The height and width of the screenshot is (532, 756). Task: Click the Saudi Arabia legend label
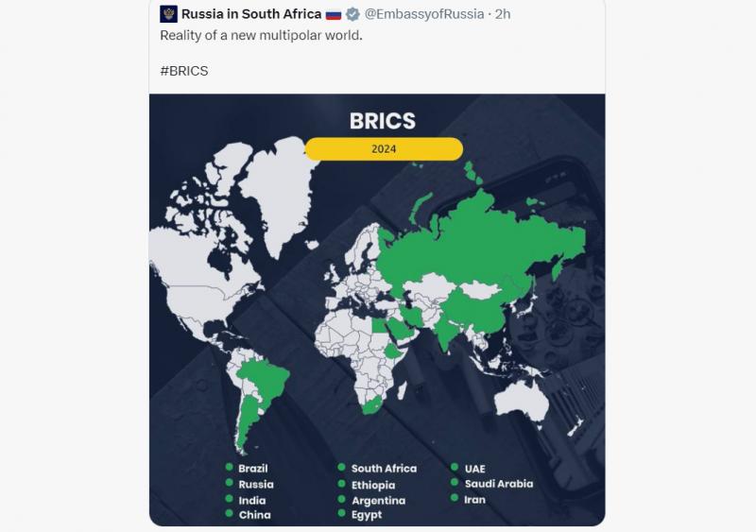coord(499,484)
